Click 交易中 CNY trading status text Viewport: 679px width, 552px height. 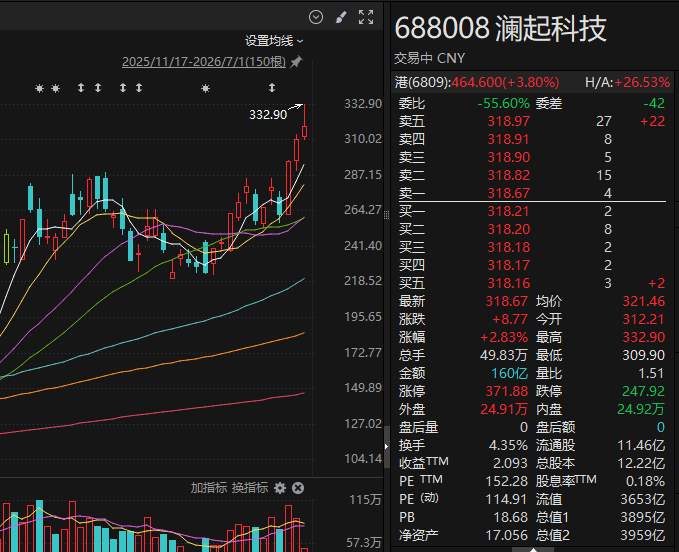(x=429, y=58)
